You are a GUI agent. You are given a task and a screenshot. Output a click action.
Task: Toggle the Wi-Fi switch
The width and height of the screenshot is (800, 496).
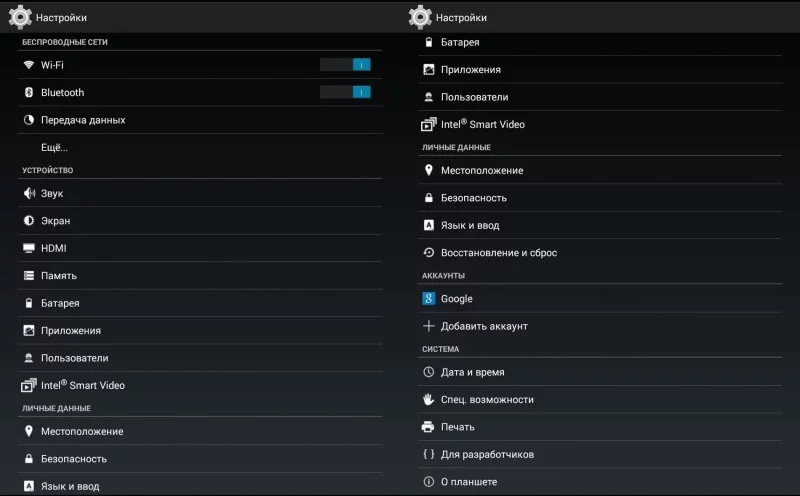tap(345, 65)
